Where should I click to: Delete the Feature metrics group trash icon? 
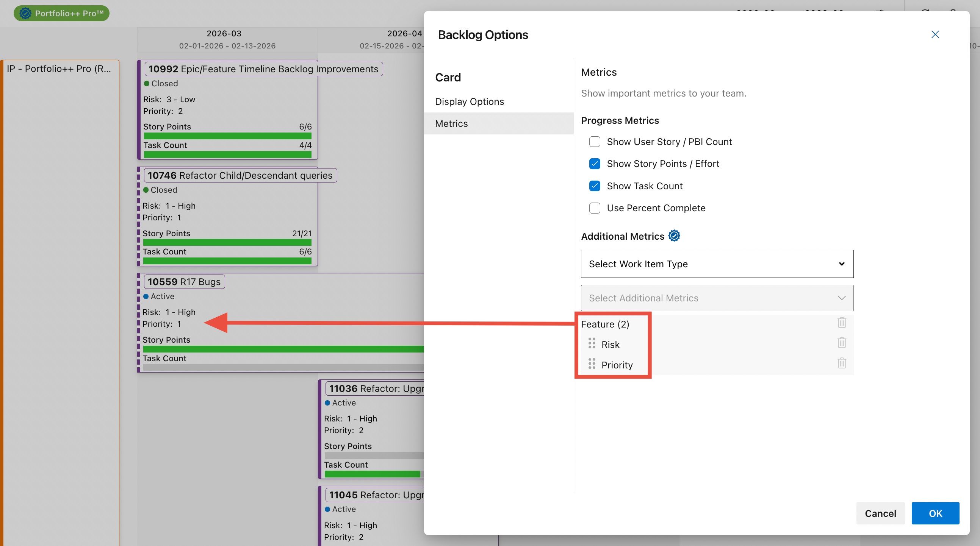click(842, 323)
